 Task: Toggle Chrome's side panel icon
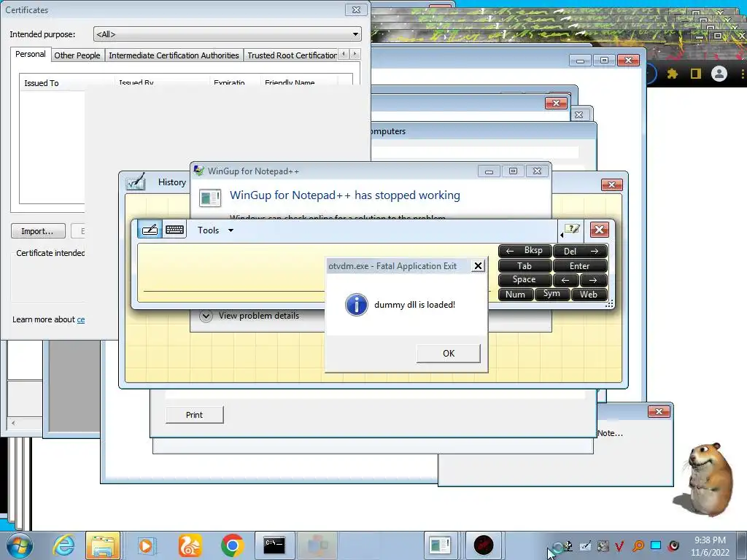tap(695, 74)
